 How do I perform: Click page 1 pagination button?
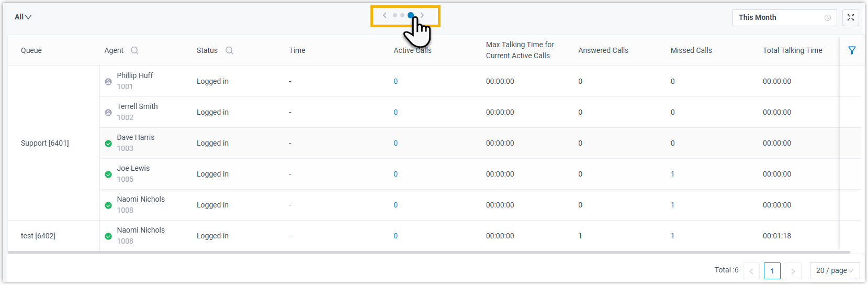point(772,270)
